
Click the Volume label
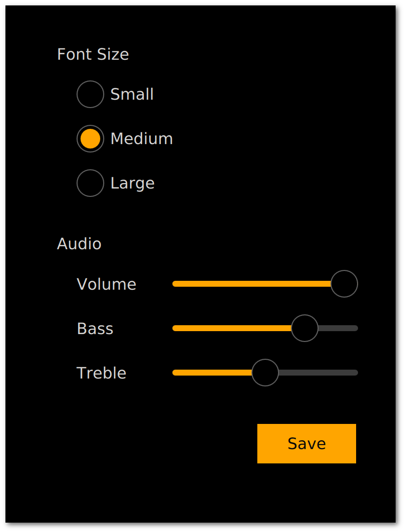(106, 284)
